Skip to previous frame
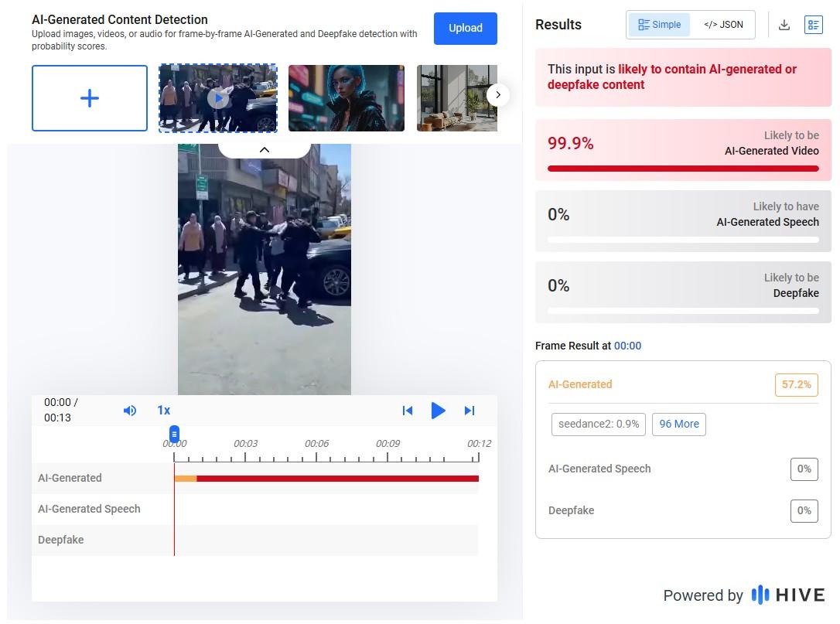 pos(408,411)
